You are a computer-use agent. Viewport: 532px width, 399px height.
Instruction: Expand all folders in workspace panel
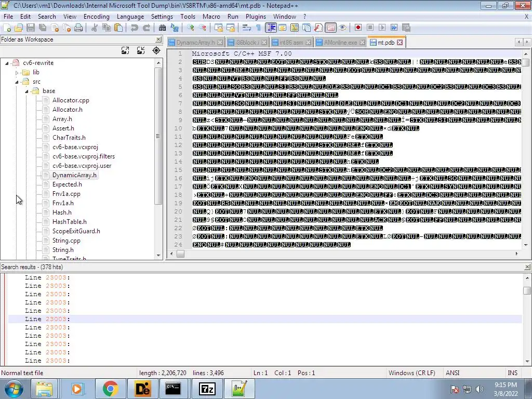125,50
